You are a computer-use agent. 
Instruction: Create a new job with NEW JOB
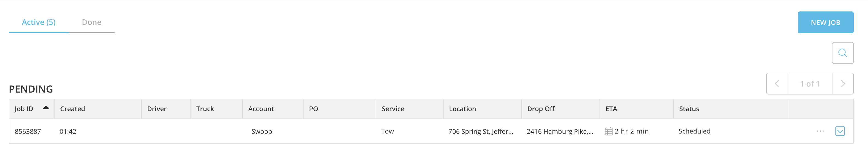click(825, 23)
